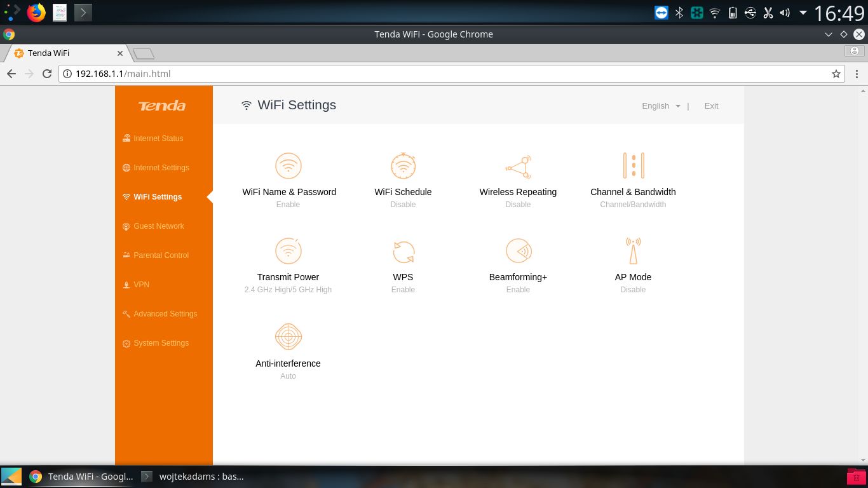Open the application launcher at top-left
The width and height of the screenshot is (868, 488).
[x=11, y=12]
